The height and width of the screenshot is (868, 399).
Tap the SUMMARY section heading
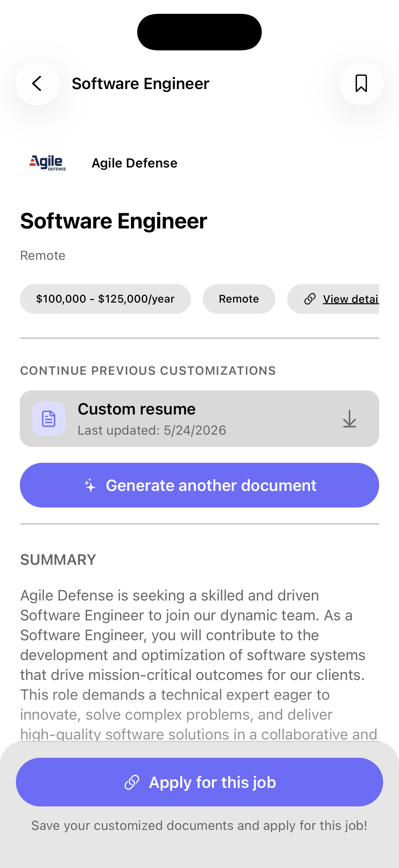pyautogui.click(x=58, y=560)
